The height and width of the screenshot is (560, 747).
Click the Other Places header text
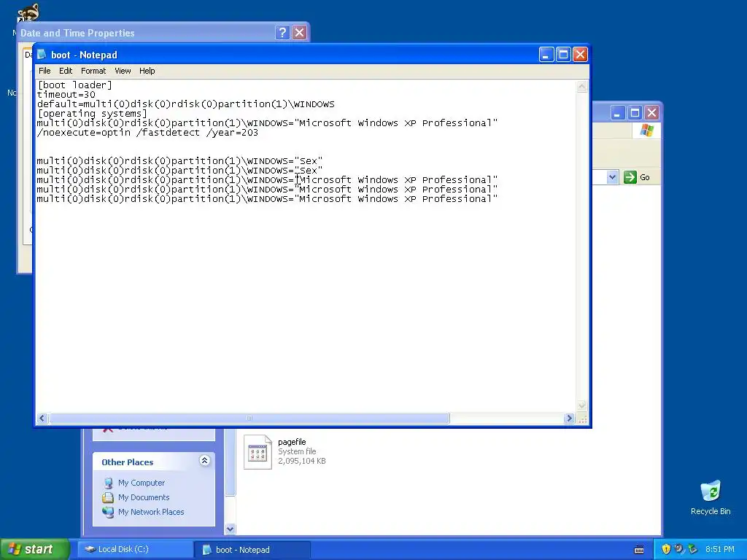(127, 462)
